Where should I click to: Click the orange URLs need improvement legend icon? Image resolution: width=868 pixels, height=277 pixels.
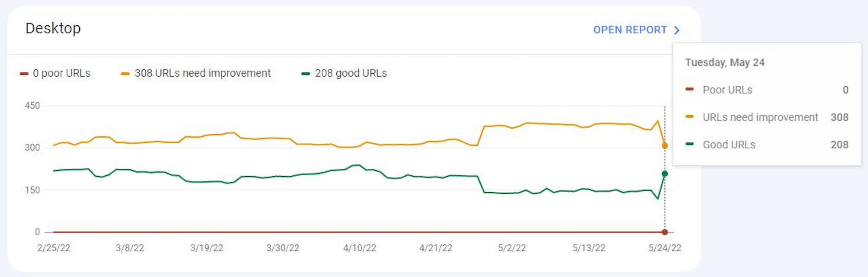[124, 73]
